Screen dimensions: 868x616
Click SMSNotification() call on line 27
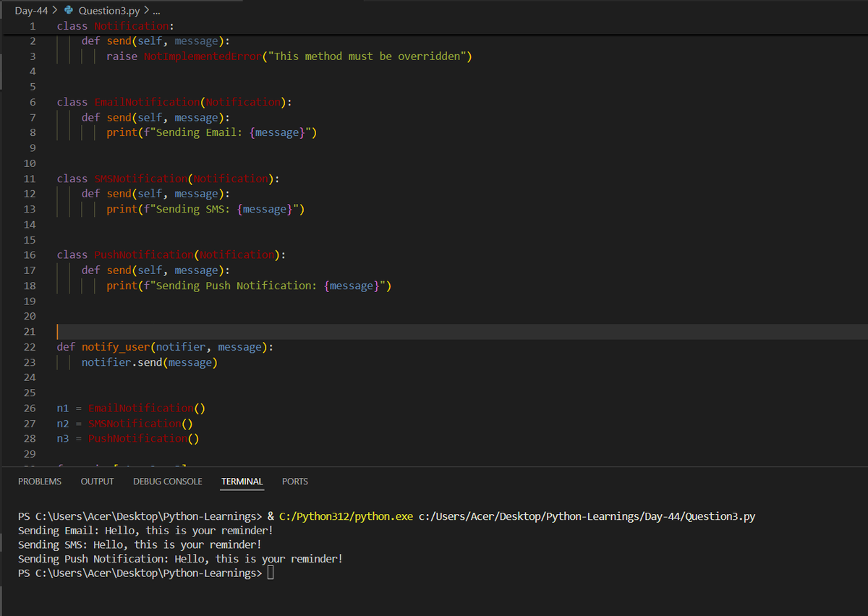(140, 424)
